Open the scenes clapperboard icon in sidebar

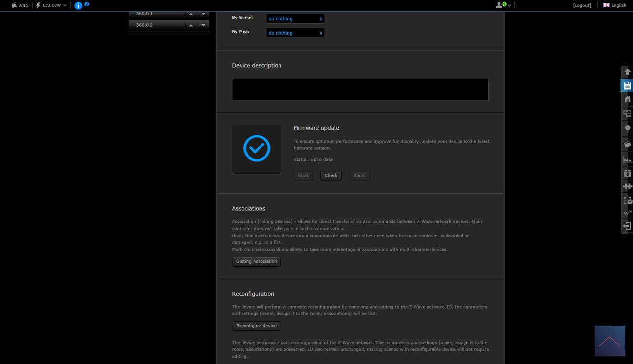click(627, 145)
